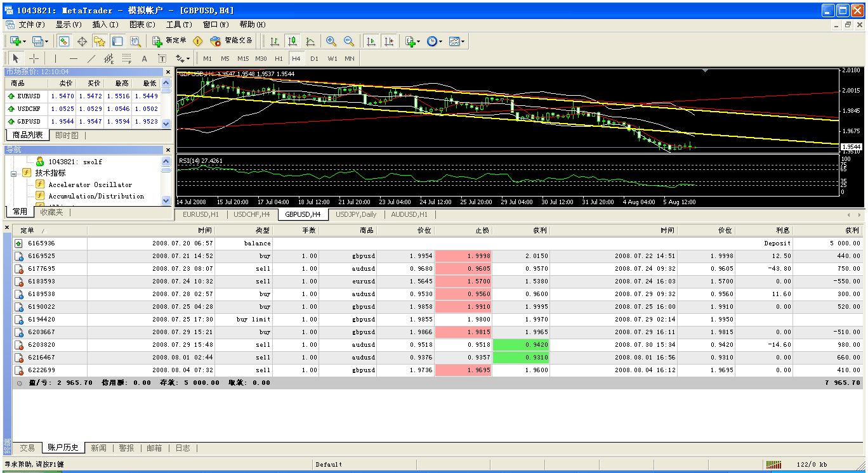This screenshot has height=473, width=868.
Task: Select the trendline drawing tool
Action: click(91, 58)
